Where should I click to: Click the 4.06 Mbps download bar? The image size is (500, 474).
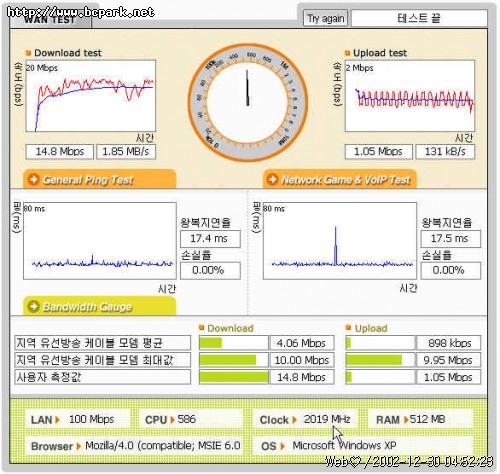pos(233,343)
